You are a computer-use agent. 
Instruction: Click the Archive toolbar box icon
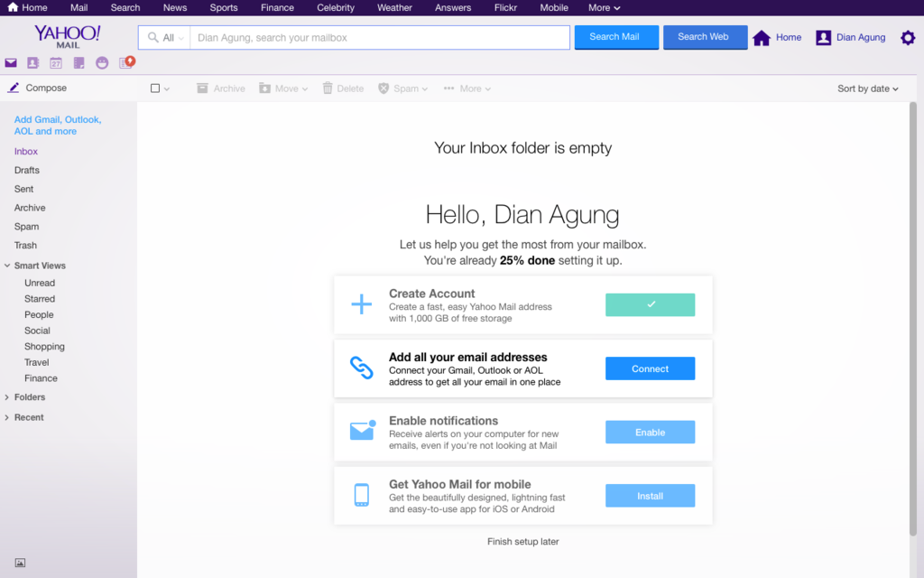coord(202,89)
